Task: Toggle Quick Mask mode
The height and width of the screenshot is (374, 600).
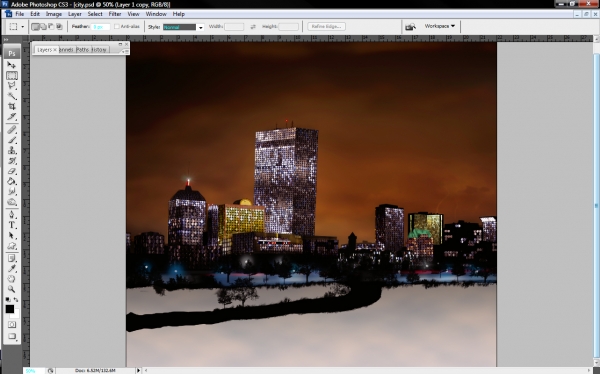Action: 11,325
